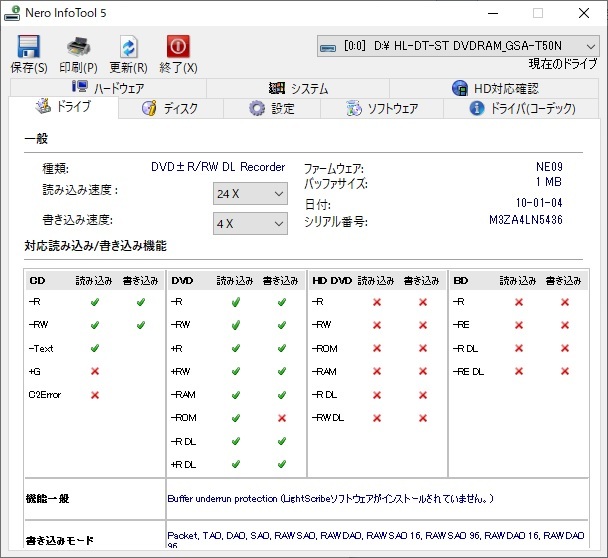608x558 pixels.
Task: Click the red power Exit icon
Action: pos(178,47)
